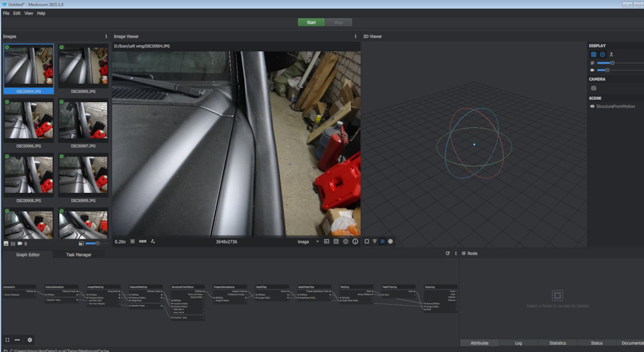Toggle features display icon in viewer bar
The height and width of the screenshot is (352, 644).
153,241
